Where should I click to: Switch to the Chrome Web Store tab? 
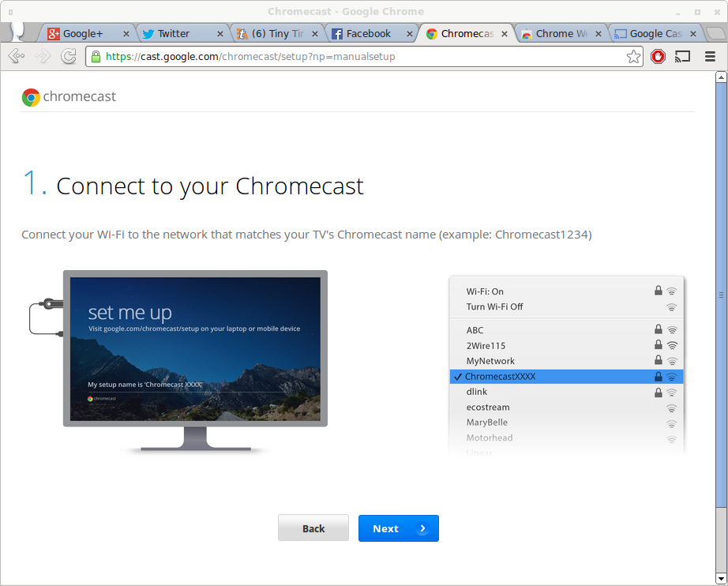561,33
